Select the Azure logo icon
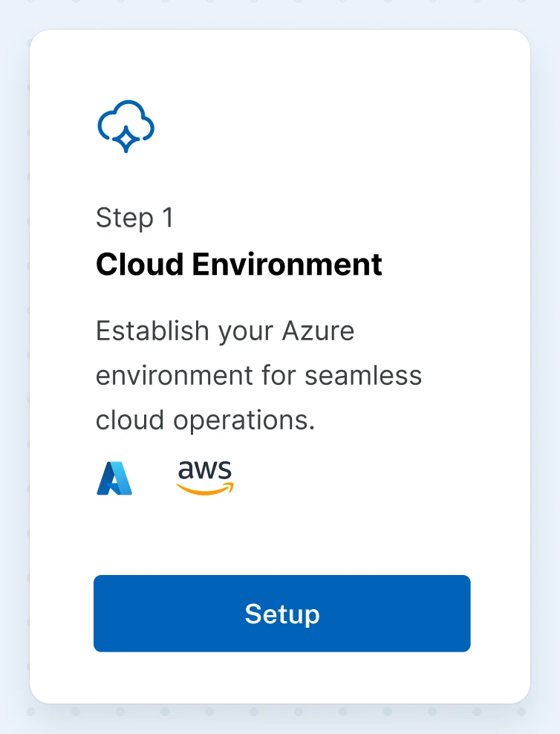Viewport: 560px width, 734px height. 114,478
